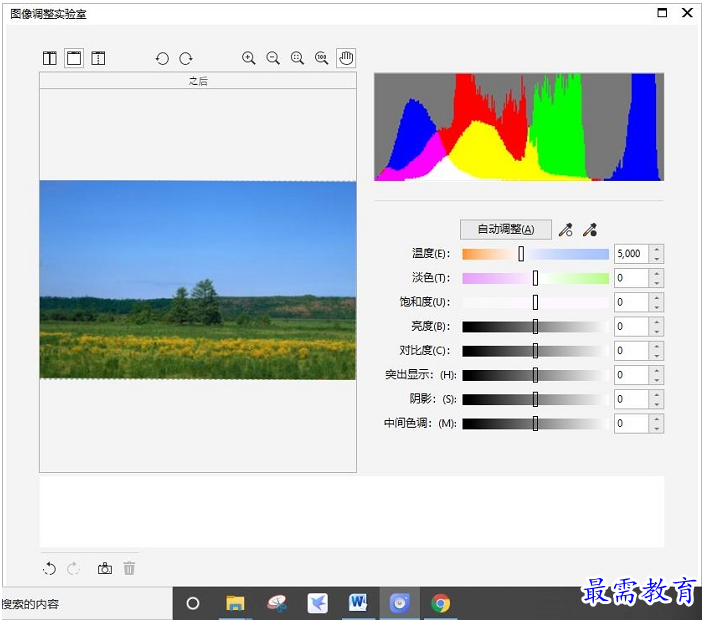
Task: Decrease 对比度 contrast with down arrow
Action: 657,356
